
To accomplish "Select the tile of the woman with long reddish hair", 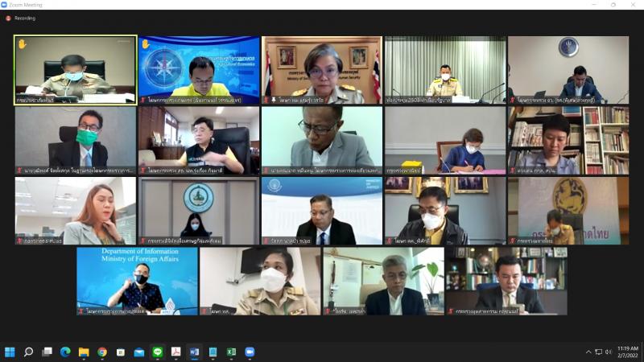I will coord(76,211).
